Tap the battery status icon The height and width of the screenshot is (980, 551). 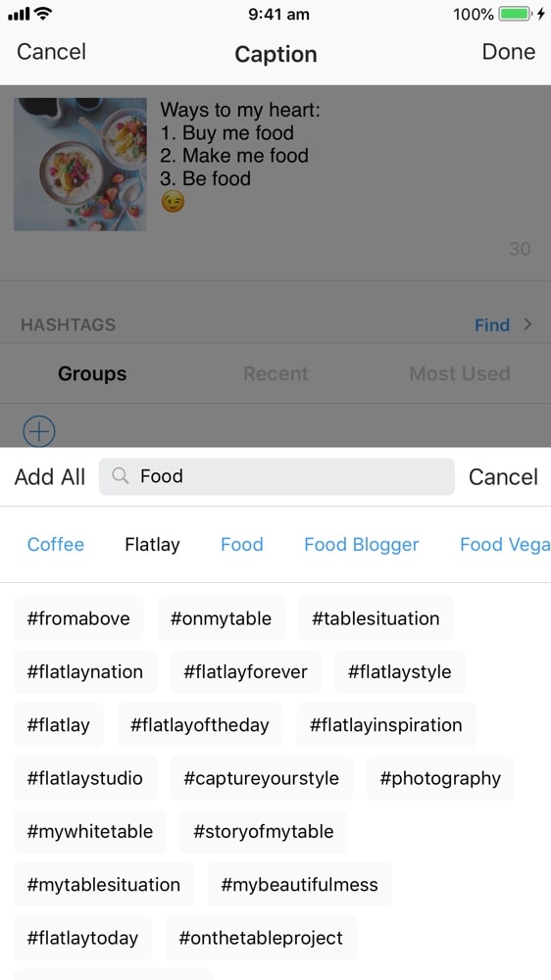click(515, 14)
